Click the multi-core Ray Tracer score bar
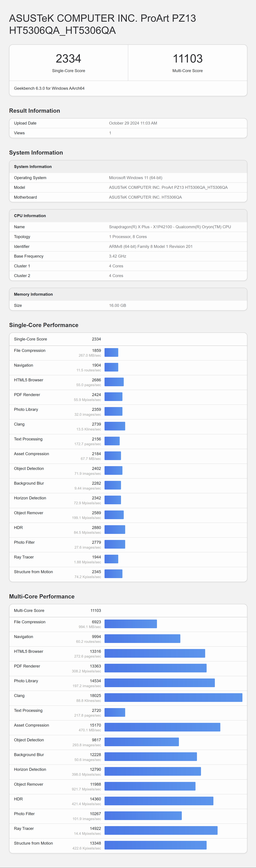Viewport: 256px width, 868px height. click(161, 831)
